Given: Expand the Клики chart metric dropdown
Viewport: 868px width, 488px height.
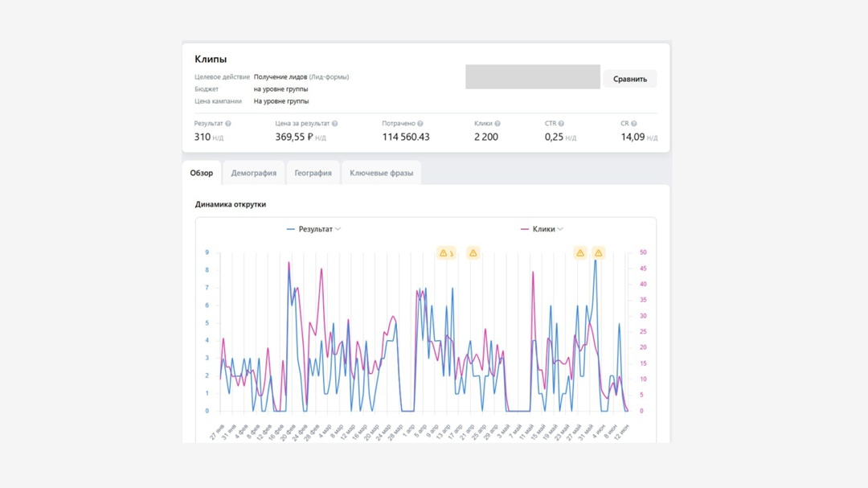Looking at the screenshot, I should pyautogui.click(x=560, y=229).
